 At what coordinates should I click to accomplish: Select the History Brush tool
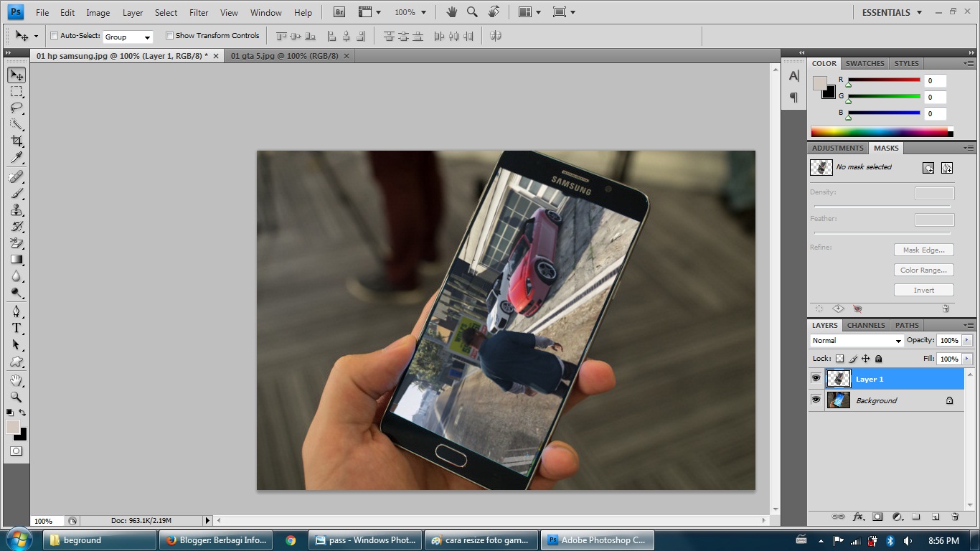point(17,227)
